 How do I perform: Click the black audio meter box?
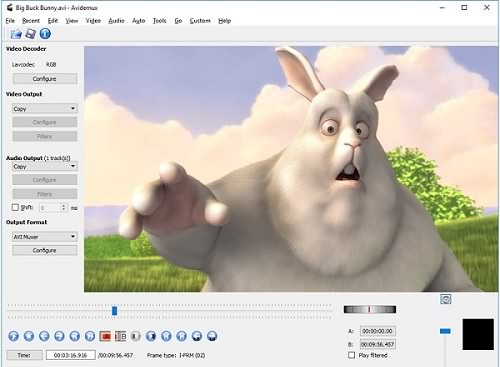[478, 334]
